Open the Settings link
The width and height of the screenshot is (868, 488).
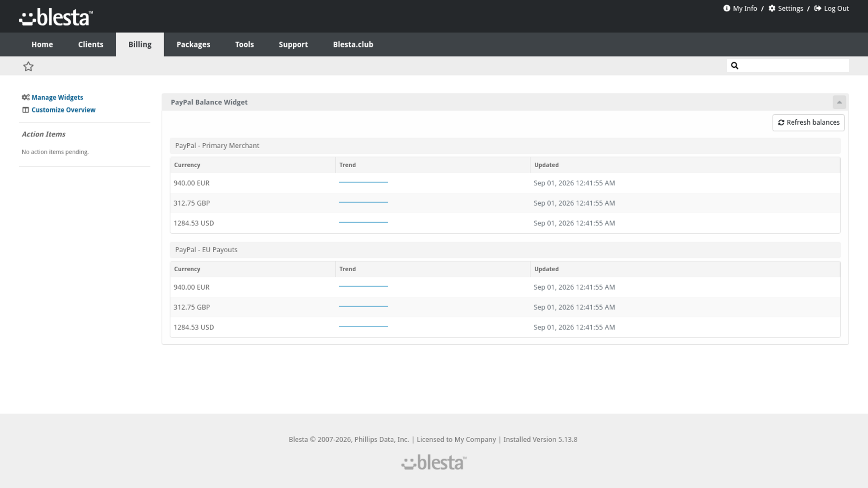pos(791,8)
